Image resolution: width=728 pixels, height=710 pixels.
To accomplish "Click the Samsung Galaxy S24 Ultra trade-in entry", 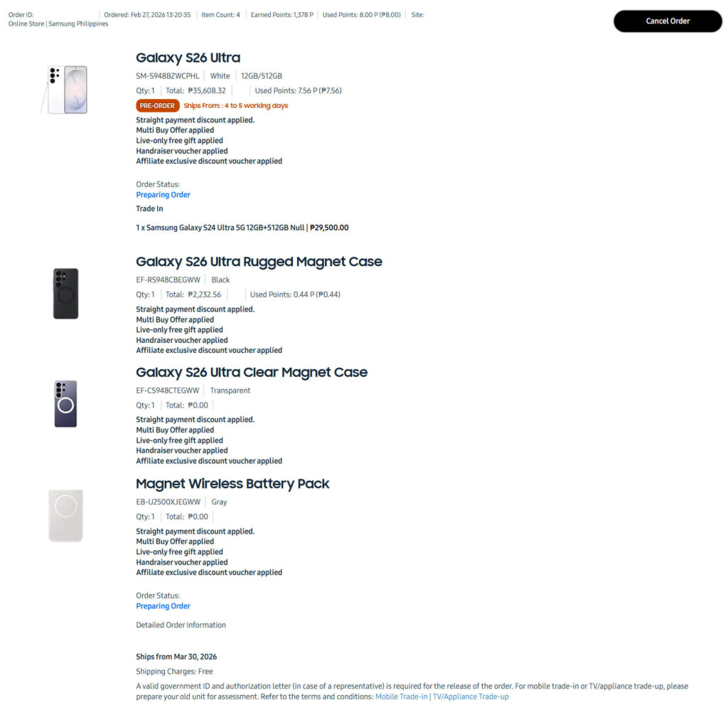I will click(x=242, y=227).
